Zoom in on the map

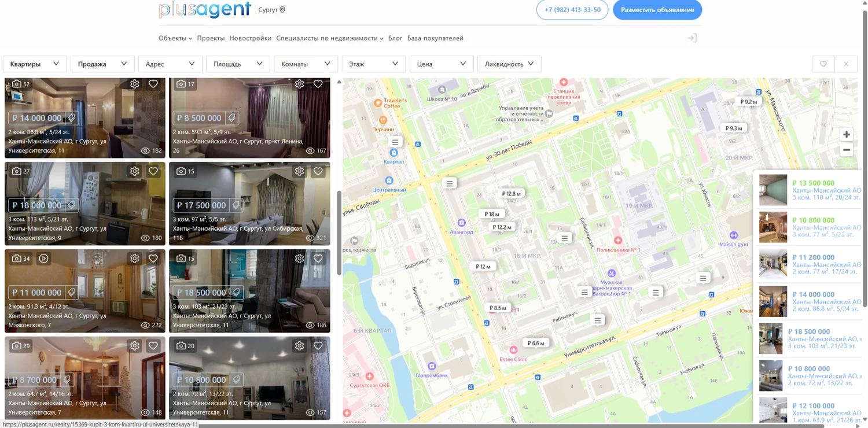click(847, 134)
